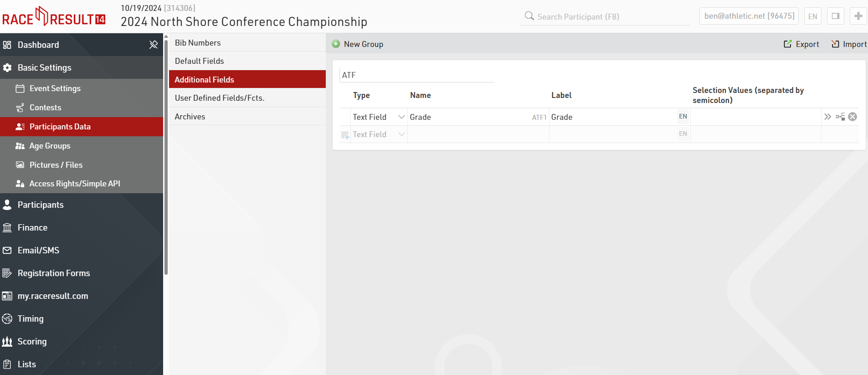
Task: Click the add-row icon in the empty row
Action: [345, 135]
